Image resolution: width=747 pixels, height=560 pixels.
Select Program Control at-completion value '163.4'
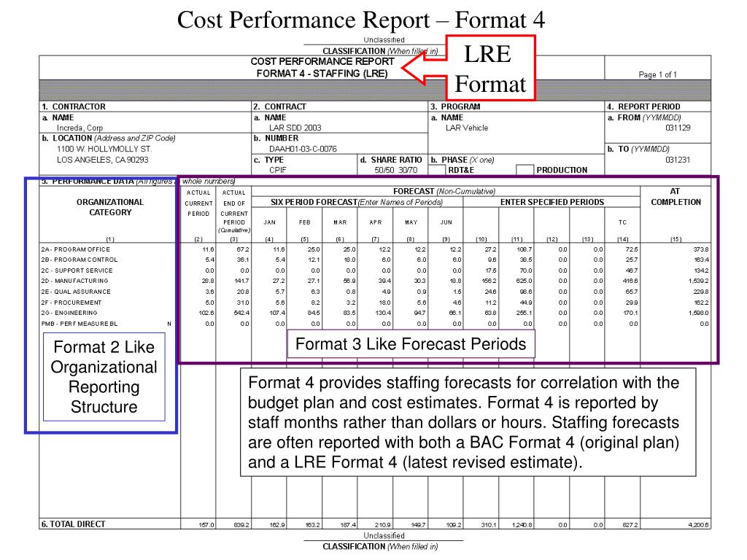coord(701,260)
